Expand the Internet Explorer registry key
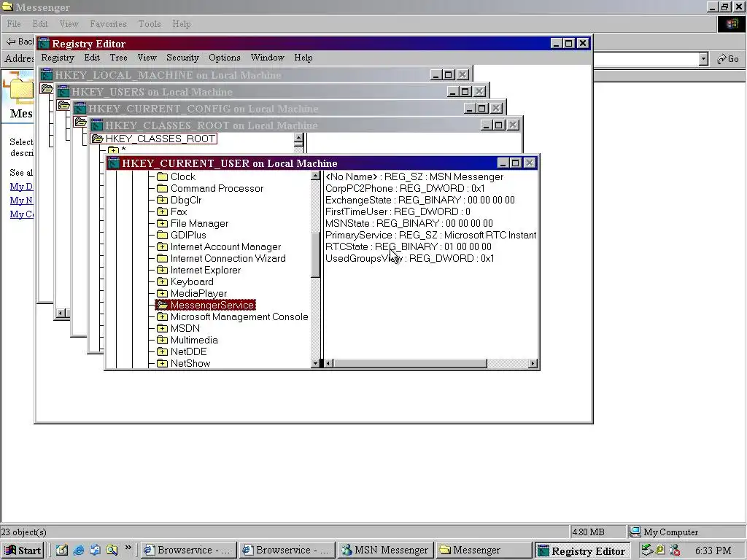This screenshot has width=747, height=560. 163,270
